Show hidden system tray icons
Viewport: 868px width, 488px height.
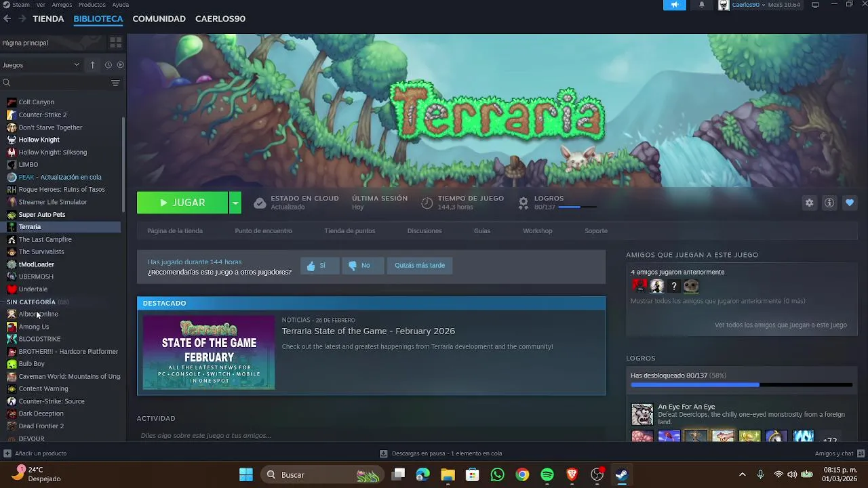pos(743,474)
